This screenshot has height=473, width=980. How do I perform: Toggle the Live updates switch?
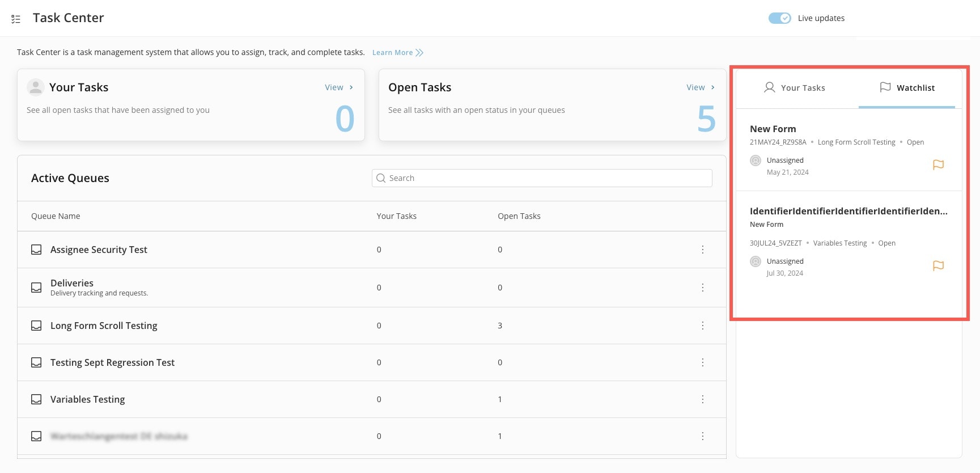tap(779, 18)
